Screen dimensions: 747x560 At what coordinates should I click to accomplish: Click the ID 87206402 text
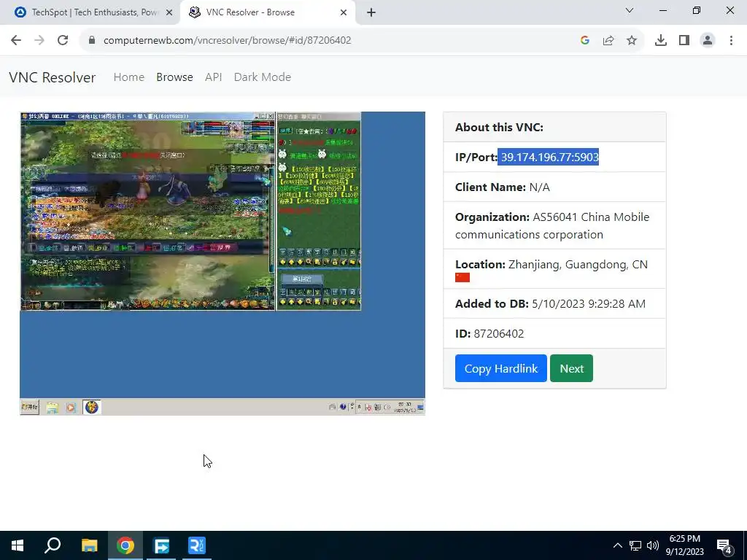pos(489,334)
